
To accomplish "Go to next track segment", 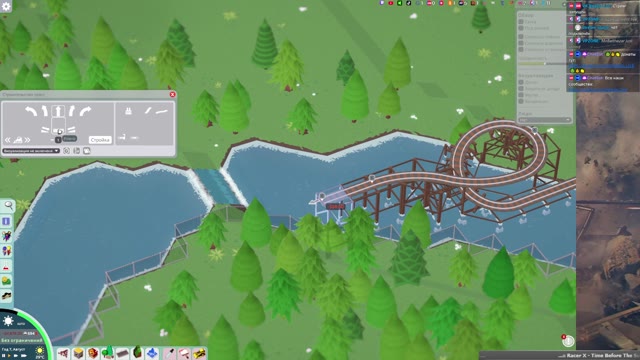I will click(x=27, y=140).
